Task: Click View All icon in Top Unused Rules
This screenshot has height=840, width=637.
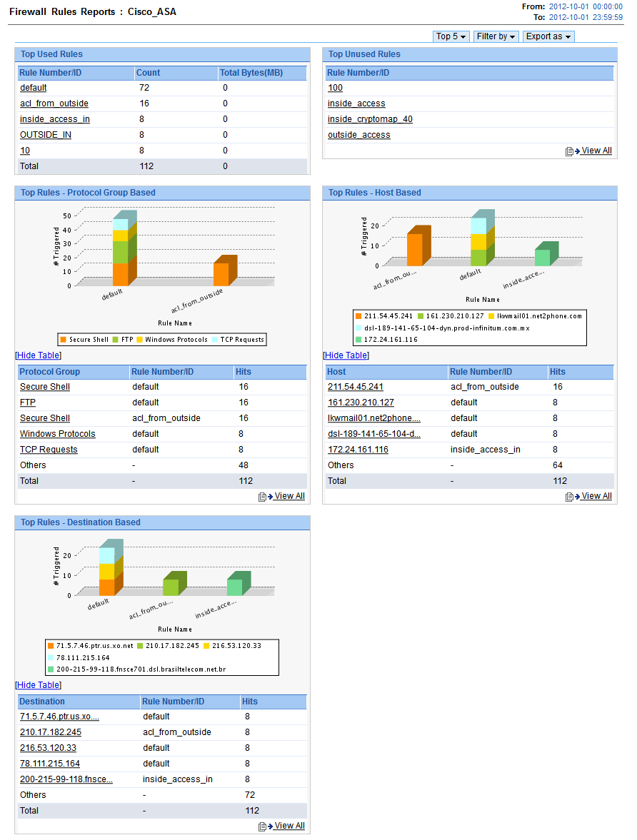Action: tap(572, 151)
